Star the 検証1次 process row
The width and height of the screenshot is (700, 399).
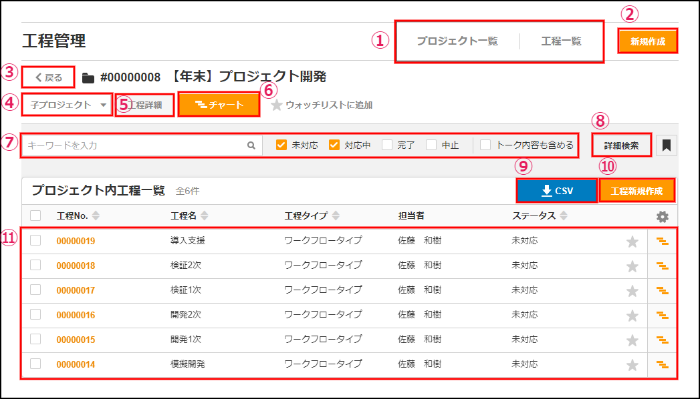632,291
